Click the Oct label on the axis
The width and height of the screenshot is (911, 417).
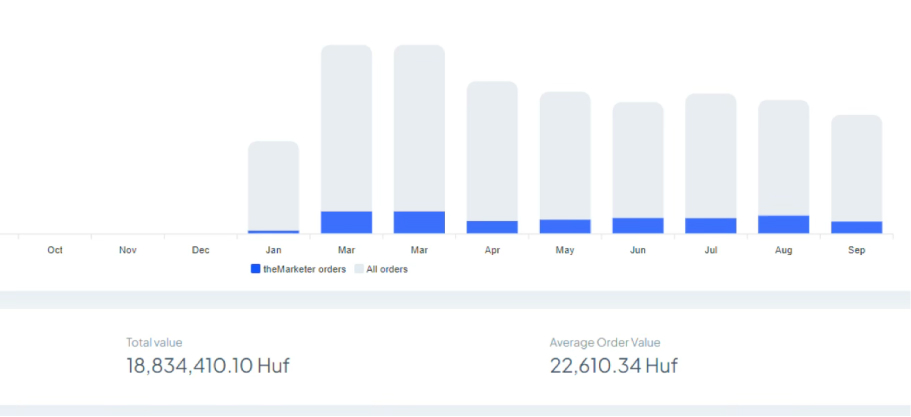coord(55,250)
